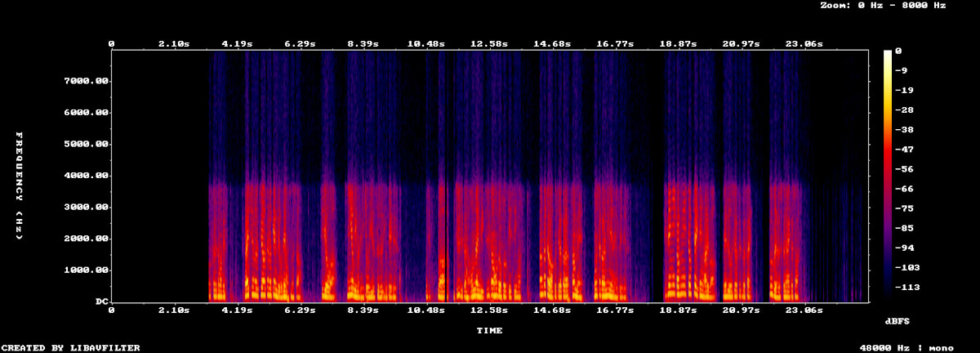Click the DC label on frequency axis
Screen dimensions: 980x353
[x=102, y=302]
